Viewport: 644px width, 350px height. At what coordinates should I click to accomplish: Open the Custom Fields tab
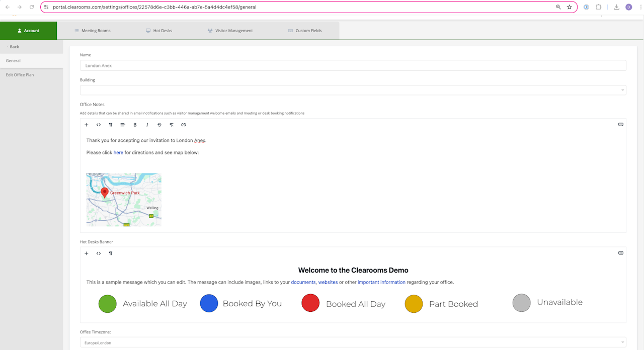[305, 31]
